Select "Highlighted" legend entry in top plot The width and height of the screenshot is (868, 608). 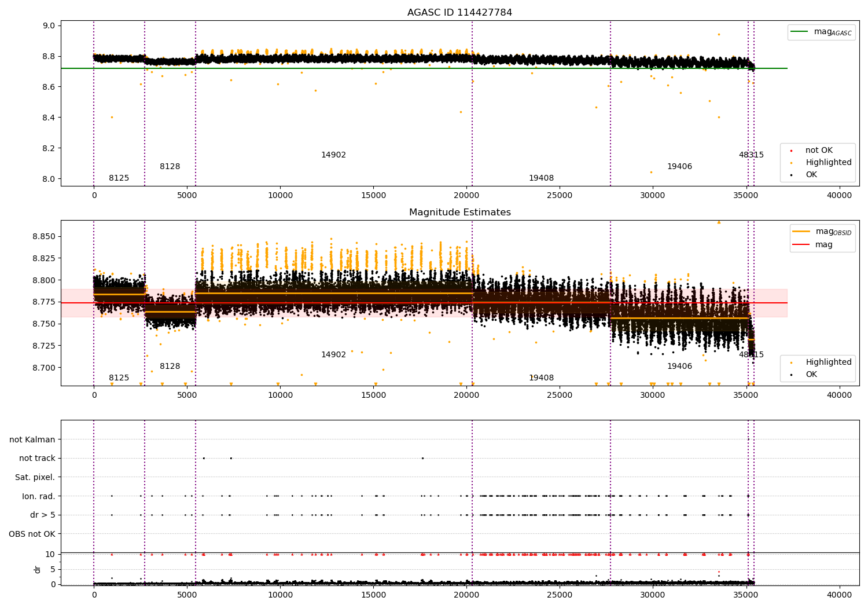(828, 163)
